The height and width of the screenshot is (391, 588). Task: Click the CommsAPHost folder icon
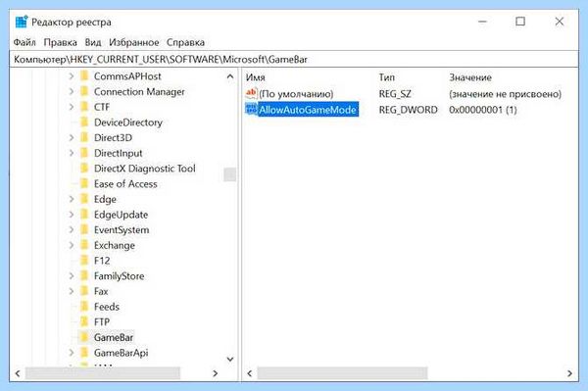pos(84,76)
